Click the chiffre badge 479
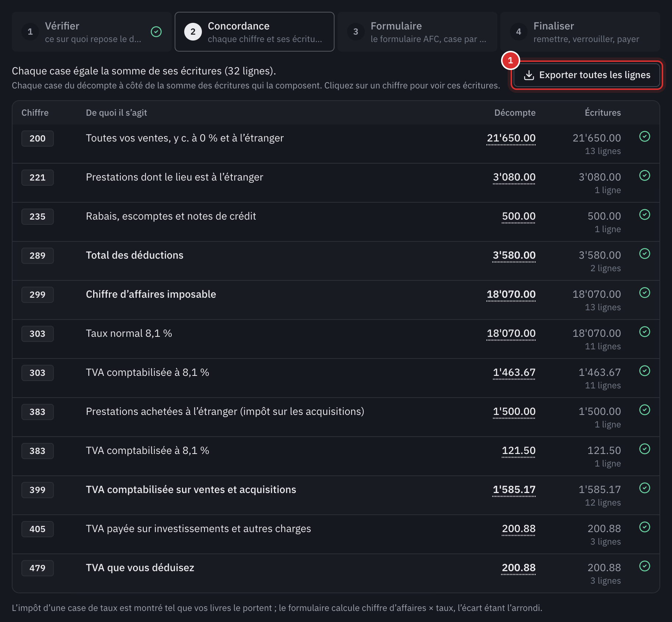Viewport: 672px width, 622px height. [x=38, y=568]
